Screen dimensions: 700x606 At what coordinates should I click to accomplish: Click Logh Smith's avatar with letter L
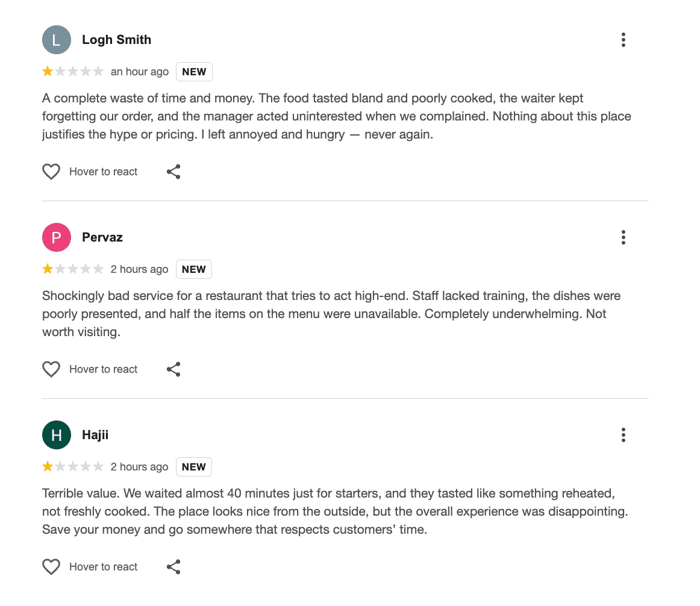click(57, 40)
